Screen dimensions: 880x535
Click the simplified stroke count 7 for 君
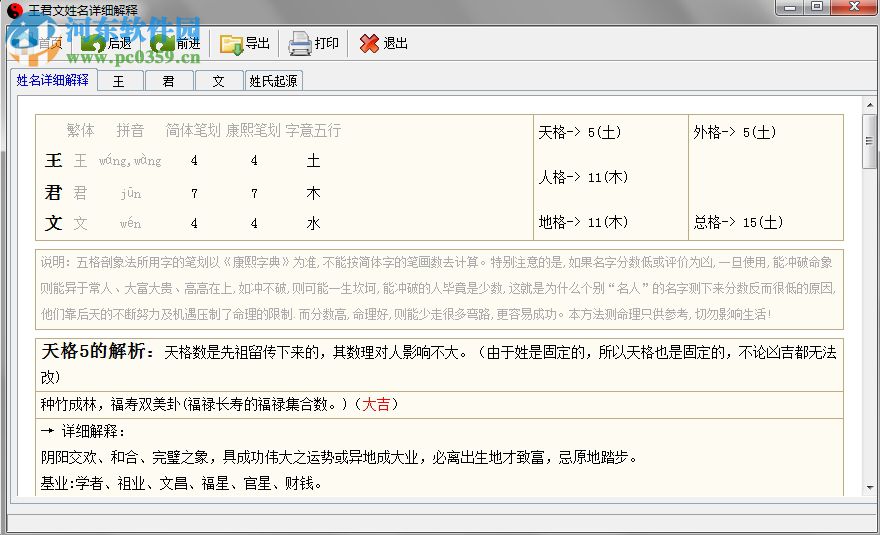[x=194, y=194]
